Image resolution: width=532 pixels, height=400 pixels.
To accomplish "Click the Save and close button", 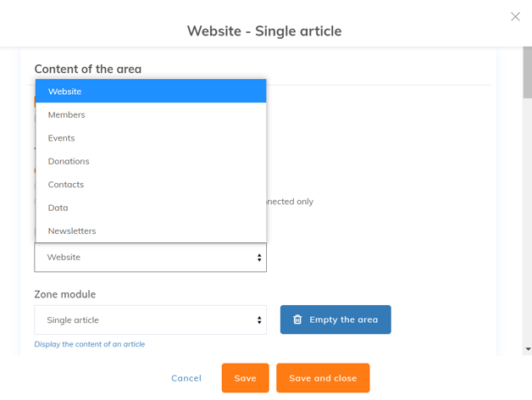I will coord(323,378).
